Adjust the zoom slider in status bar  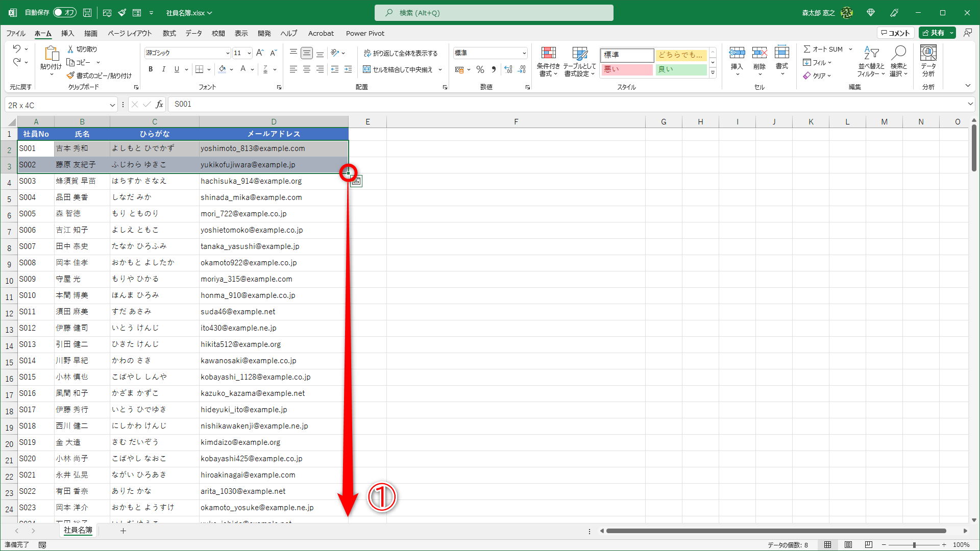[914, 545]
